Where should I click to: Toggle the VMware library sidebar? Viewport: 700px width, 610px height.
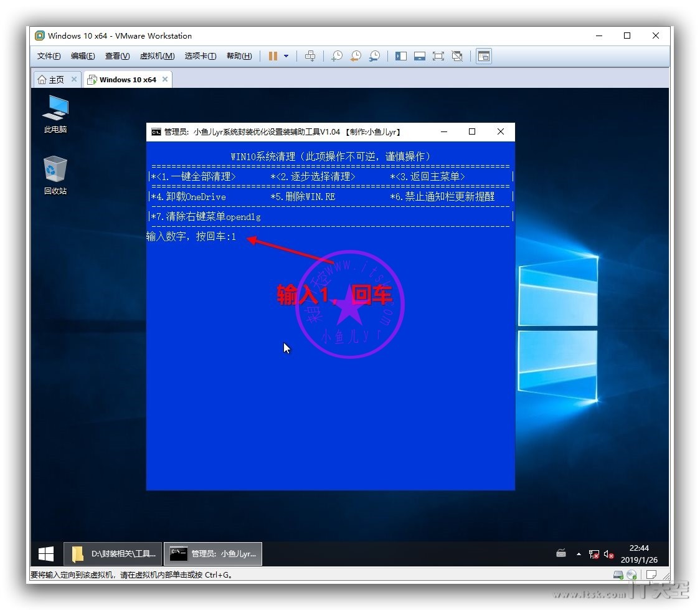[x=401, y=56]
